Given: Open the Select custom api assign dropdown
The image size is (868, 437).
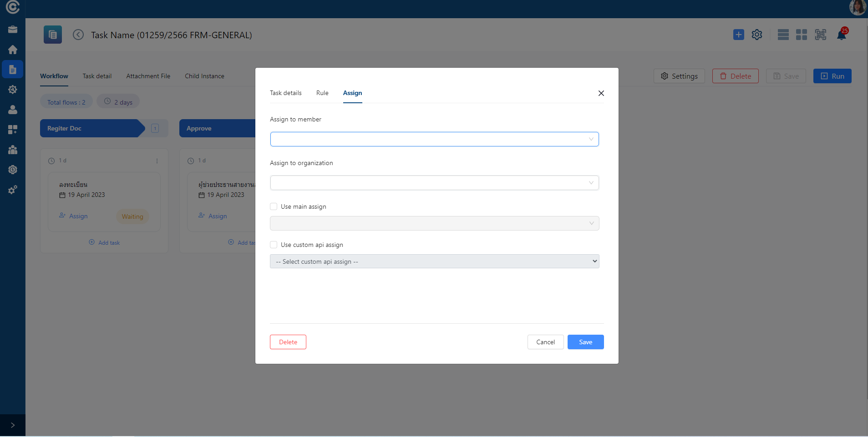Looking at the screenshot, I should [434, 261].
